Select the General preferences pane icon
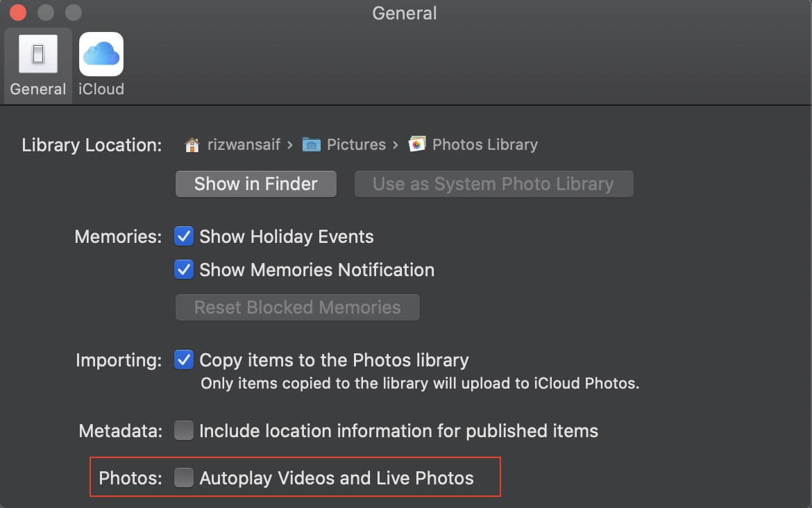Viewport: 812px width, 508px height. (37, 65)
